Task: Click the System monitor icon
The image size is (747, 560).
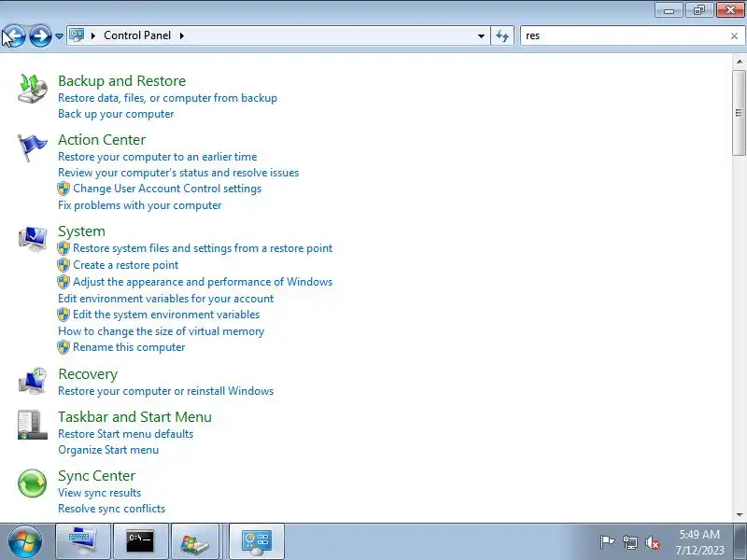Action: [33, 239]
